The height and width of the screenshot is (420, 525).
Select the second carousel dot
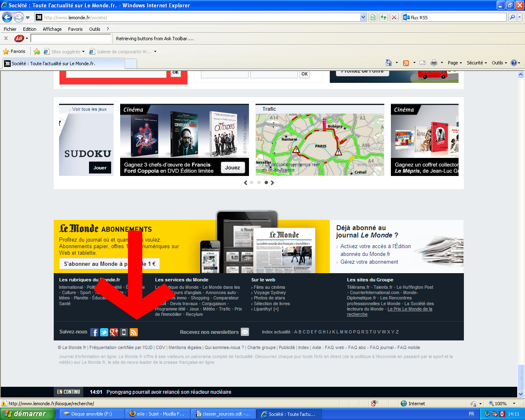tap(259, 183)
